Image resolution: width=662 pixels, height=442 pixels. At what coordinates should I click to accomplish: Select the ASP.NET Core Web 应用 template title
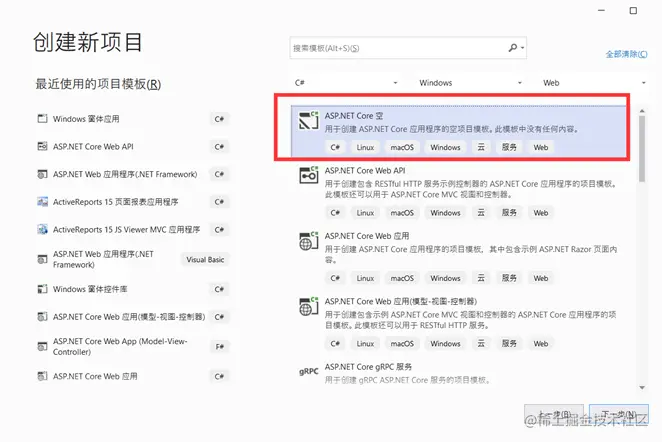[366, 236]
